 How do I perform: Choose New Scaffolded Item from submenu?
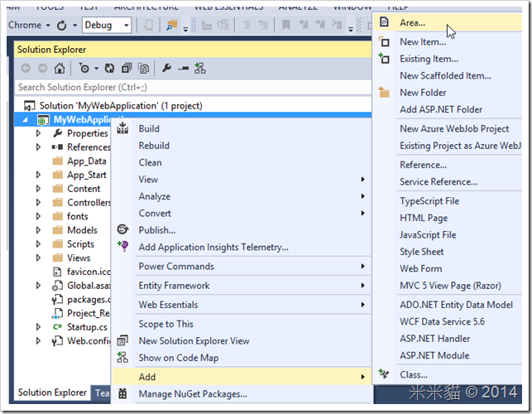pyautogui.click(x=448, y=75)
